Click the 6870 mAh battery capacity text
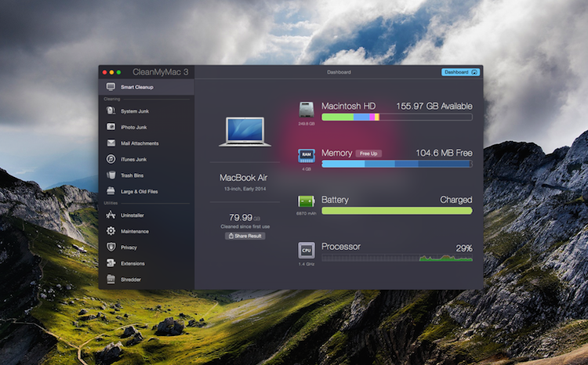 point(307,213)
